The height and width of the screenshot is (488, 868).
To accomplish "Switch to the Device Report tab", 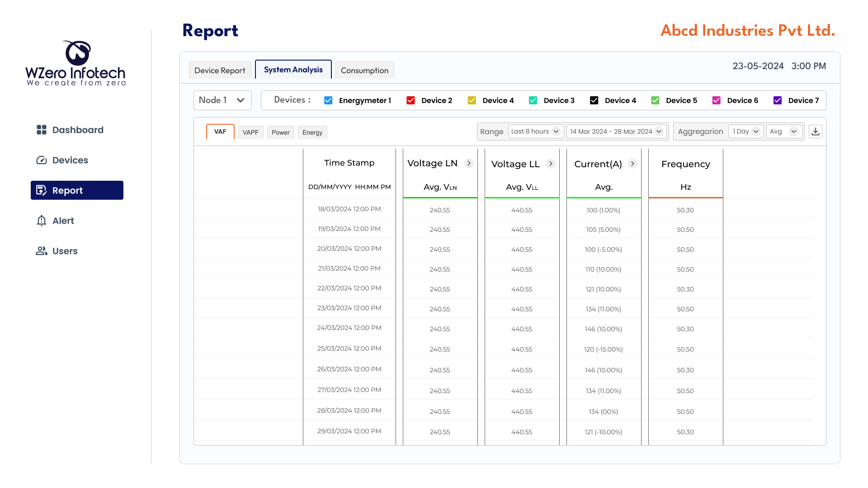I will 220,70.
